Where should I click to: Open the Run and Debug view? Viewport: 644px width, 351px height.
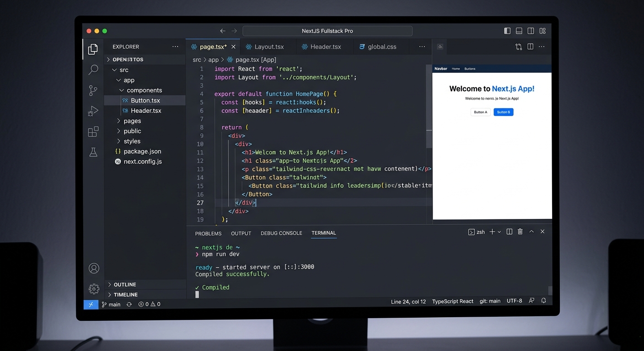93,111
